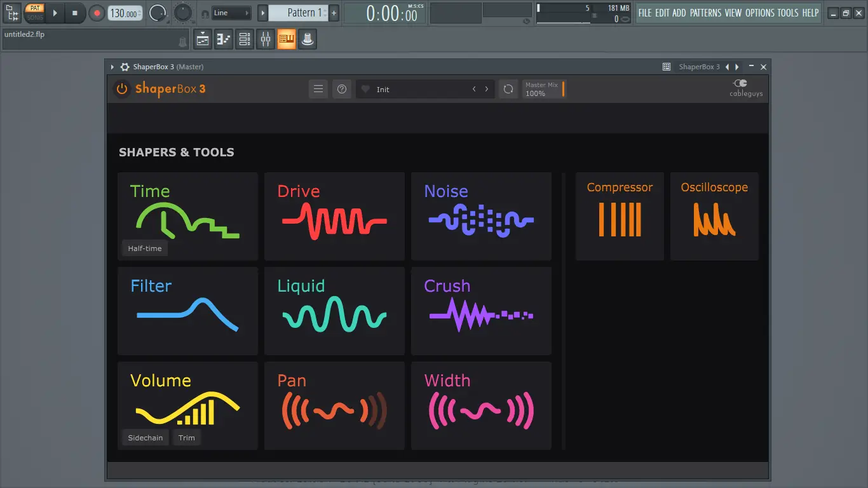
Task: Open ShaperBox 3 plugin settings gear
Action: pyautogui.click(x=125, y=67)
